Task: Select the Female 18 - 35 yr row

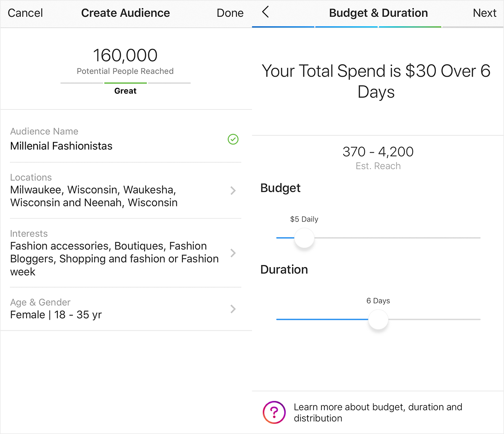Action: (126, 309)
